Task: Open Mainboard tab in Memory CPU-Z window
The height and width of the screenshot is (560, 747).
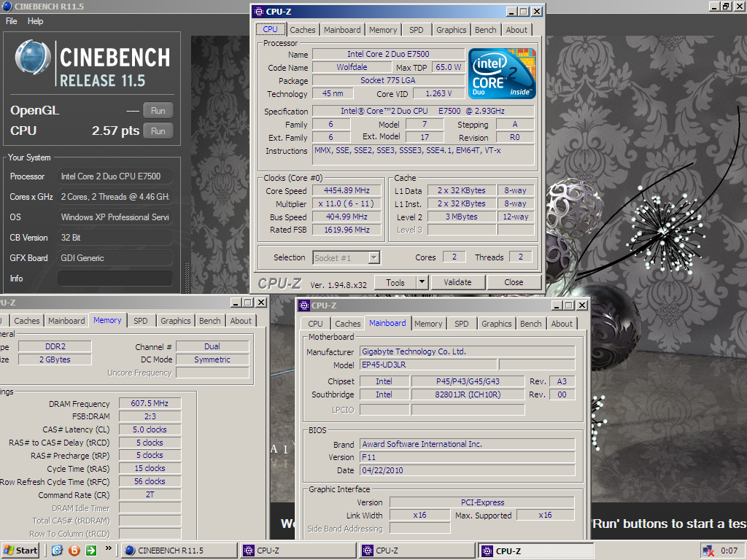Action: coord(66,321)
